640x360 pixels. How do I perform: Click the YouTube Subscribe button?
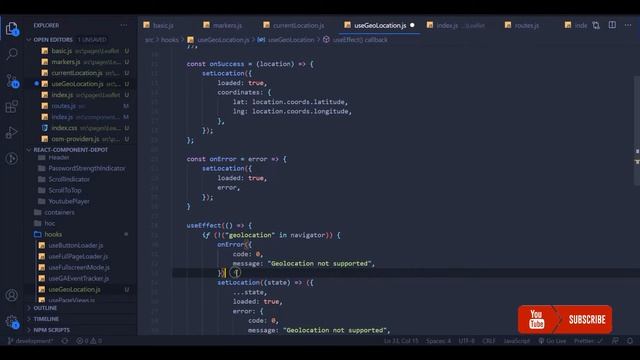pyautogui.click(x=565, y=319)
